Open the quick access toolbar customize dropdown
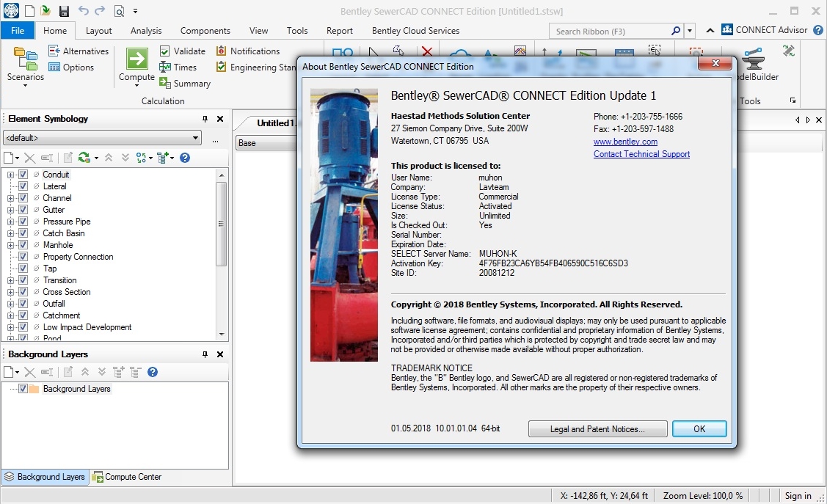 point(136,11)
